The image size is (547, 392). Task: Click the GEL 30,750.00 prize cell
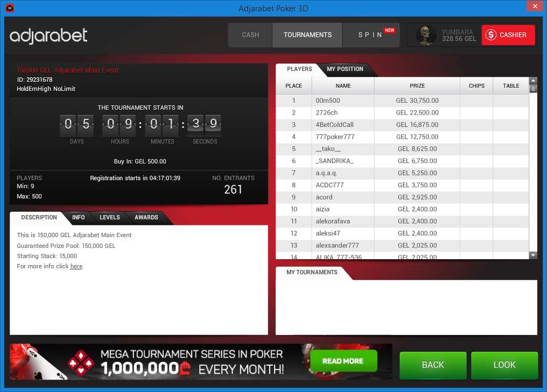click(x=417, y=101)
